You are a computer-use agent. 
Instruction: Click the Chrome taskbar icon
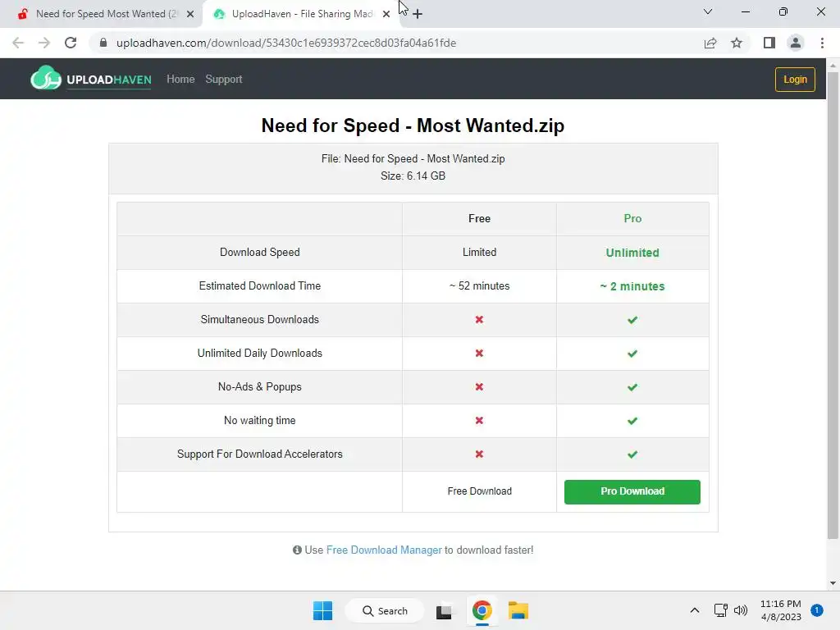[x=482, y=610]
